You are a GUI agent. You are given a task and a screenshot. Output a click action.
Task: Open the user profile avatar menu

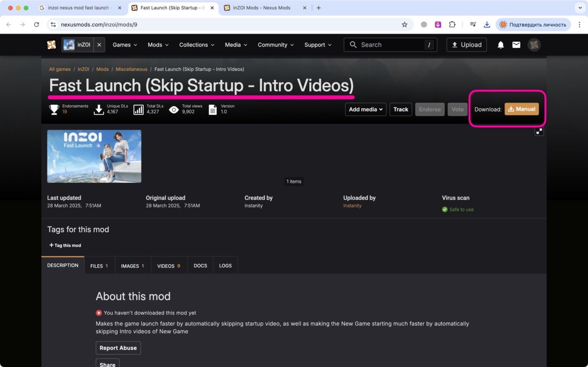click(534, 45)
